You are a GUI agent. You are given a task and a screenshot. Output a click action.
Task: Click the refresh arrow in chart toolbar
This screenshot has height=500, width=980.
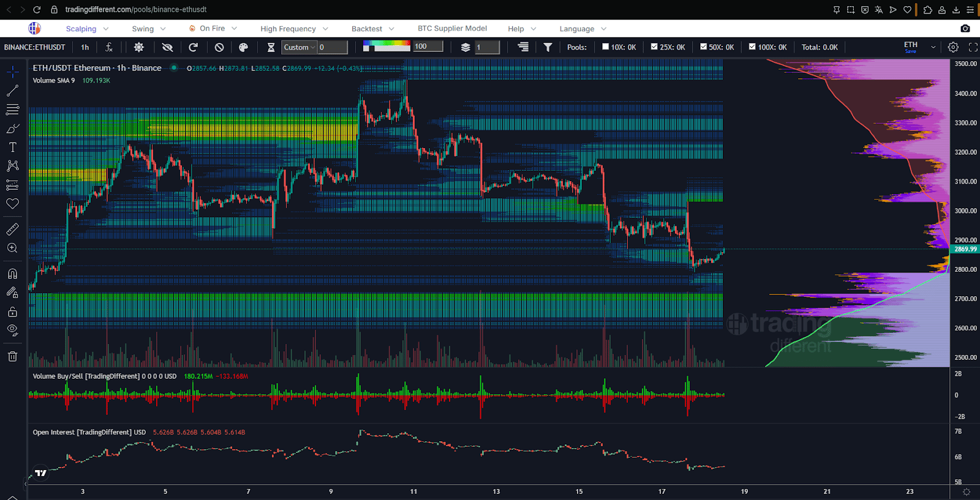pos(193,47)
